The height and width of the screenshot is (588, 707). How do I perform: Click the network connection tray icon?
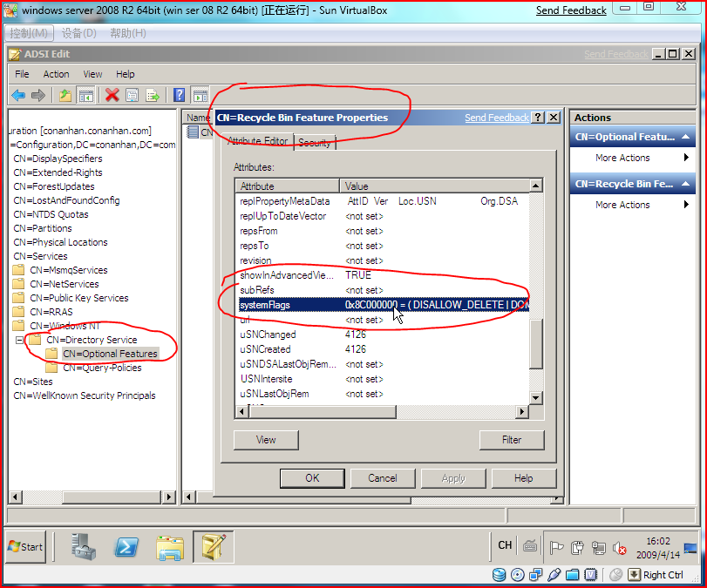pyautogui.click(x=598, y=548)
